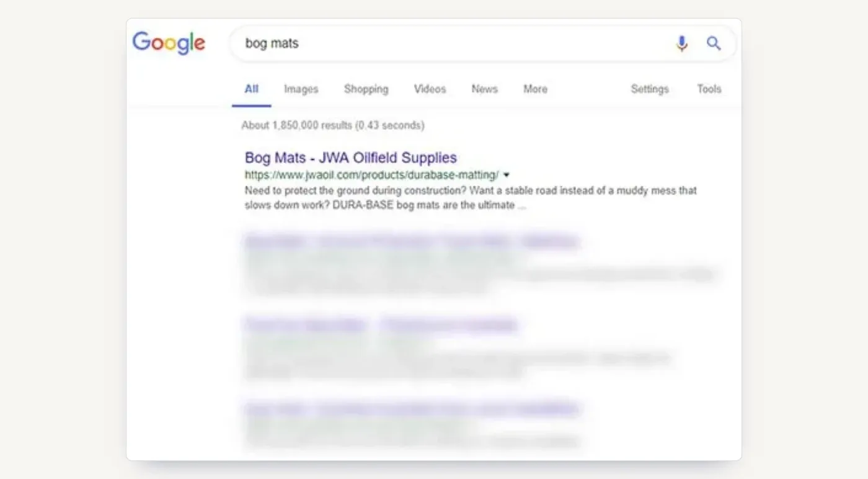Open search Settings

(650, 89)
